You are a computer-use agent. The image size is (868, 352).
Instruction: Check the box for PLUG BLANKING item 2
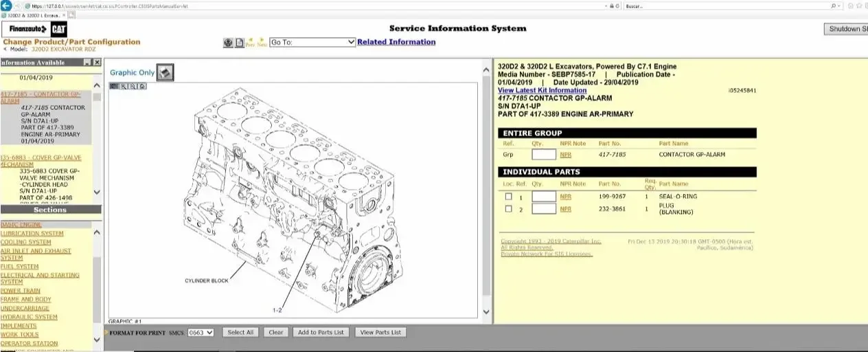[x=509, y=208]
